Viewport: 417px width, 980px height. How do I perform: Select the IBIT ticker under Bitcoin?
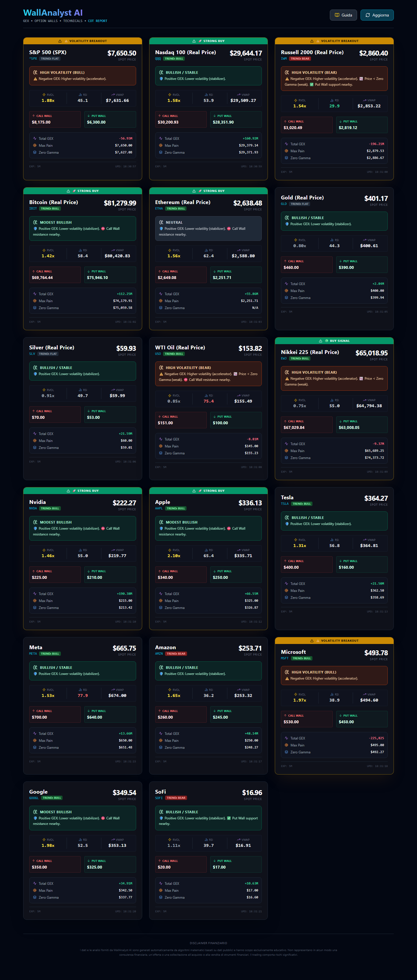[33, 208]
